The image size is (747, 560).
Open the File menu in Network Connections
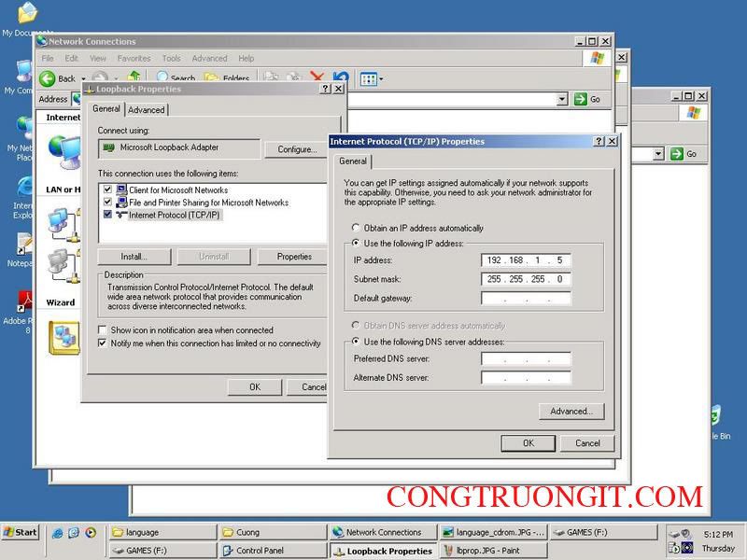48,58
